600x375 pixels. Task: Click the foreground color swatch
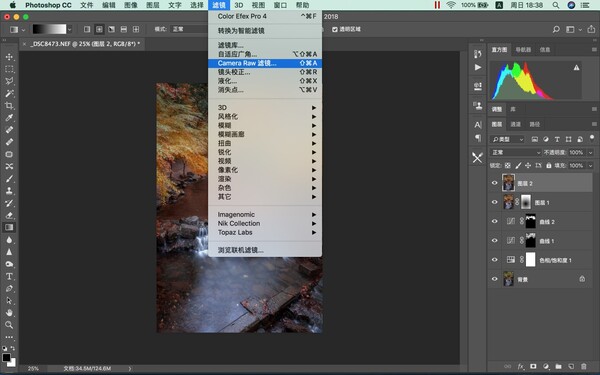click(6, 358)
